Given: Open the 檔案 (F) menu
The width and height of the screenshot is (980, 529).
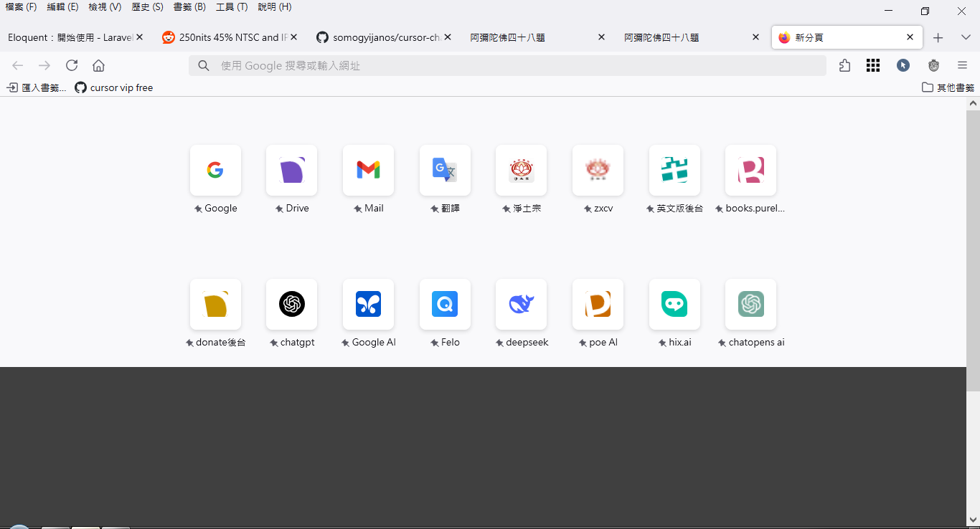Looking at the screenshot, I should (x=21, y=7).
